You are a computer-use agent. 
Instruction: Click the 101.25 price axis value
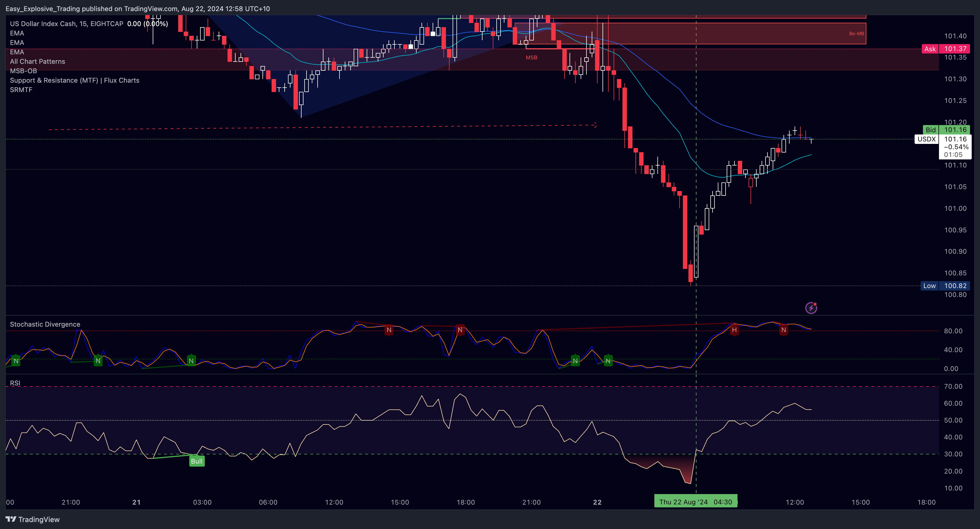pyautogui.click(x=955, y=101)
